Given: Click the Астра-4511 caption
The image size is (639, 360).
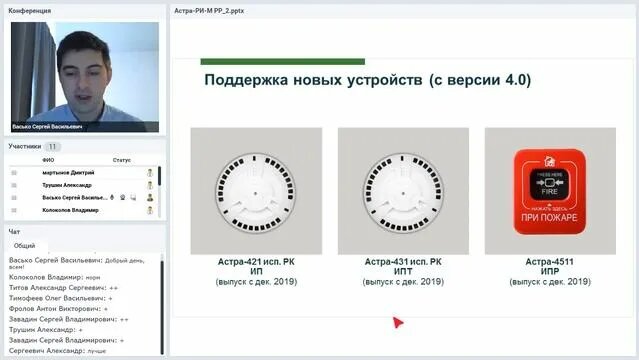Looking at the screenshot, I should [x=550, y=272].
